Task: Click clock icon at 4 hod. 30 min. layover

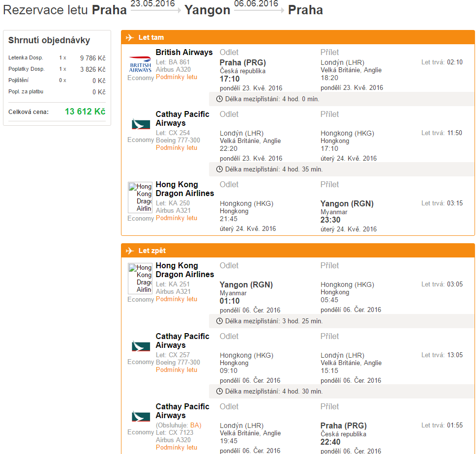Action: [219, 391]
